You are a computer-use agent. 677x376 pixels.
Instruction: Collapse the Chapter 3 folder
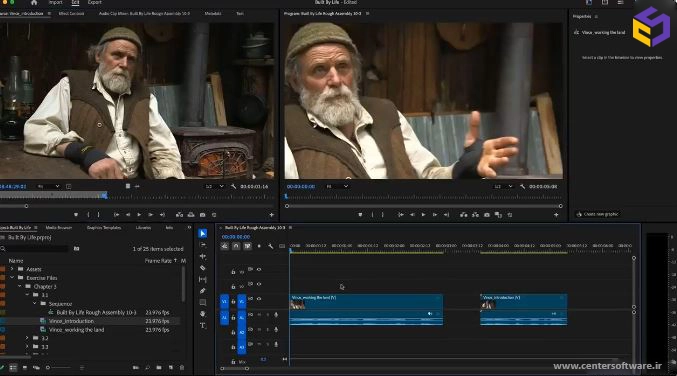pos(19,287)
